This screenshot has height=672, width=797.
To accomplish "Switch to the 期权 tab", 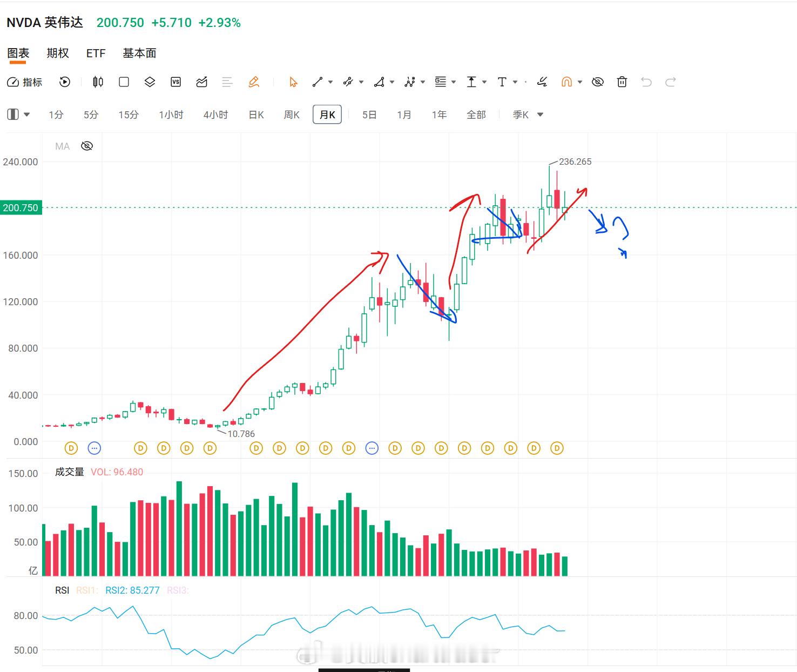I will (58, 53).
